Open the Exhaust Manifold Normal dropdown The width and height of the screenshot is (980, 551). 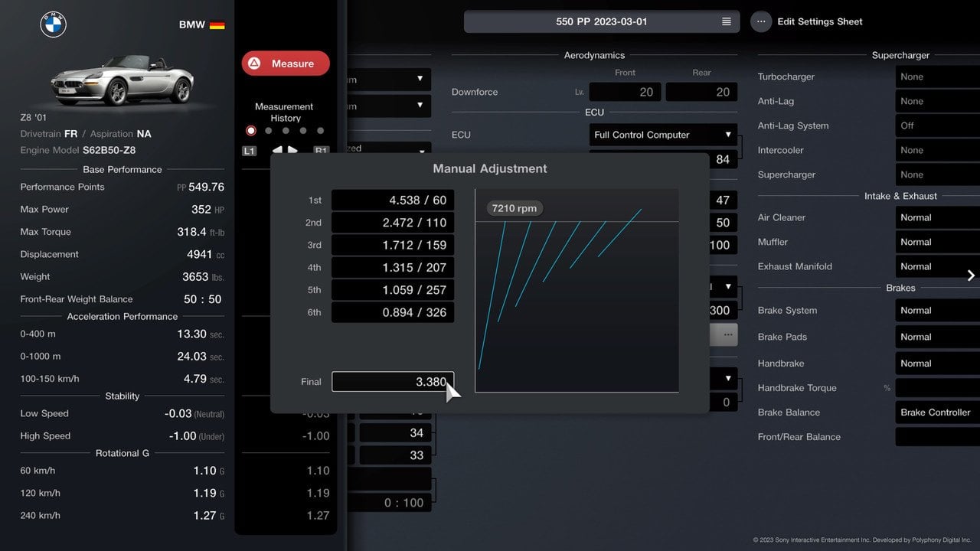[937, 266]
